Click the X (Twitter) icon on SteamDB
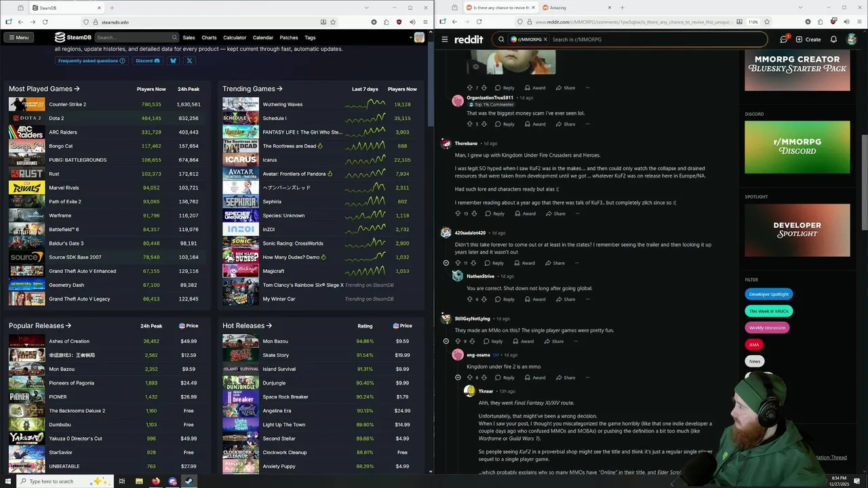The image size is (868, 488). click(x=189, y=60)
